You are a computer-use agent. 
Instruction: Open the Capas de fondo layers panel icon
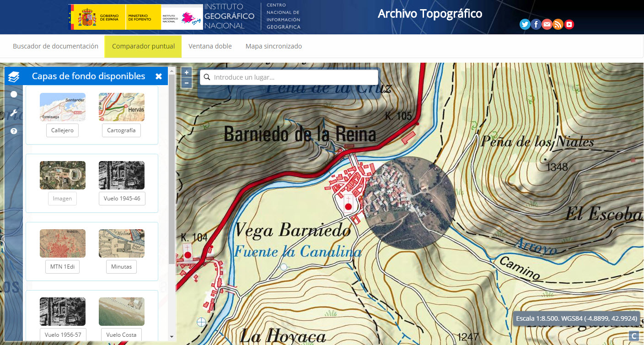13,75
